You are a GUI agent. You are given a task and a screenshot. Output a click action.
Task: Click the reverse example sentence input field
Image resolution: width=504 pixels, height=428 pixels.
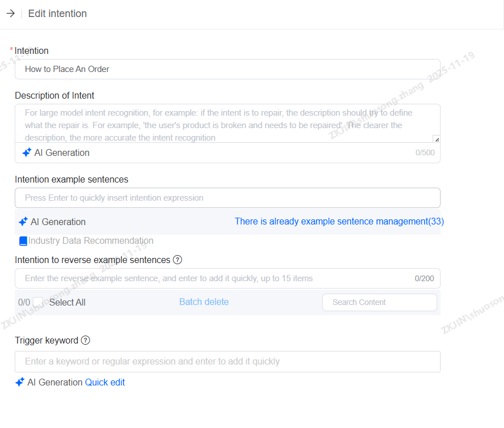pyautogui.click(x=215, y=278)
